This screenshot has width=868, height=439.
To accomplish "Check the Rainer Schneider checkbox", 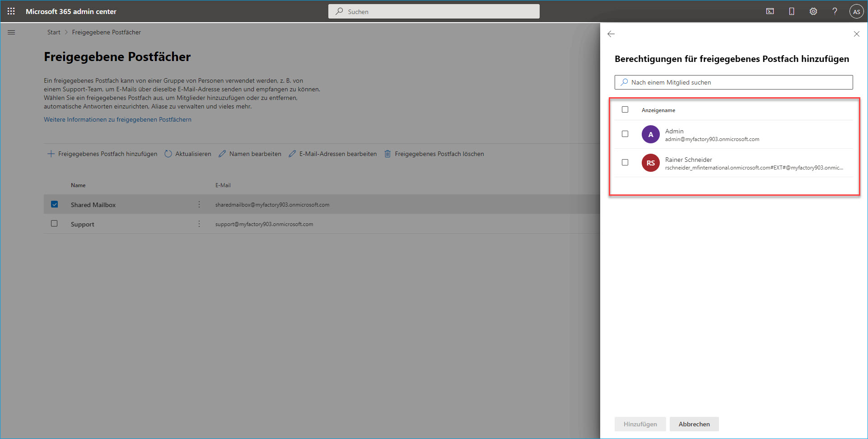I will pos(625,162).
